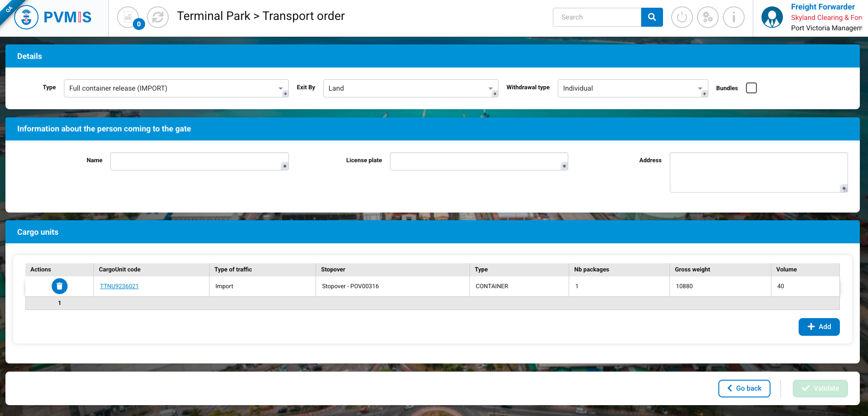Click the Add cargo unit button

point(819,327)
